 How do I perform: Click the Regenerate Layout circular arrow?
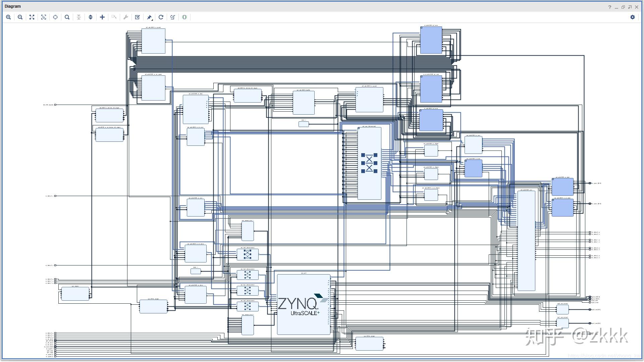pos(161,17)
